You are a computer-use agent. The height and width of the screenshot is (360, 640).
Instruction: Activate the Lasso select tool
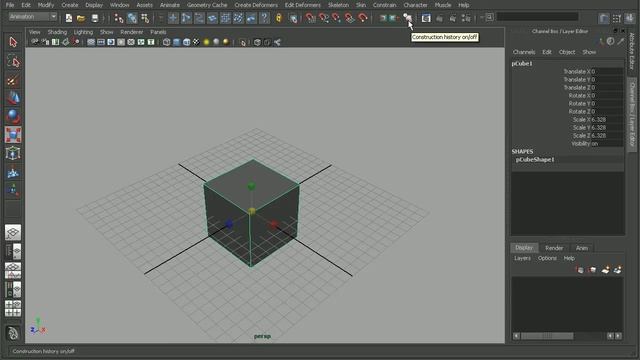click(13, 61)
